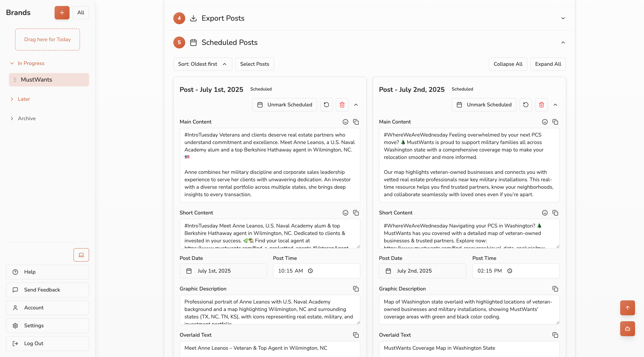Click the drag handle on MustWants
Viewport: 644px width, 357px height.
(15, 80)
